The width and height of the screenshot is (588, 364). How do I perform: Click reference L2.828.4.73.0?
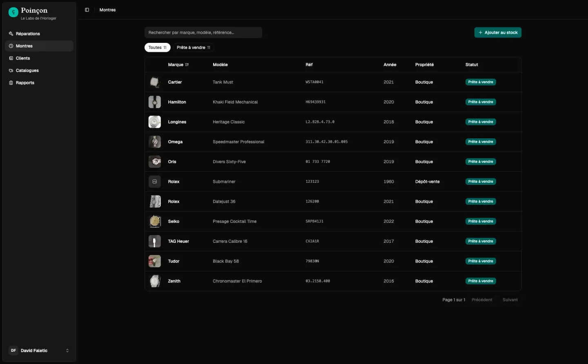pyautogui.click(x=320, y=122)
